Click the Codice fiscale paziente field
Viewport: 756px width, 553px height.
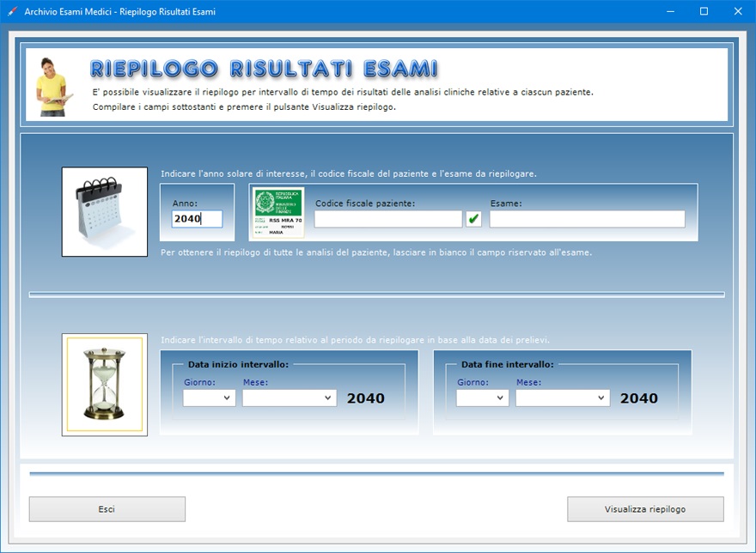[387, 219]
